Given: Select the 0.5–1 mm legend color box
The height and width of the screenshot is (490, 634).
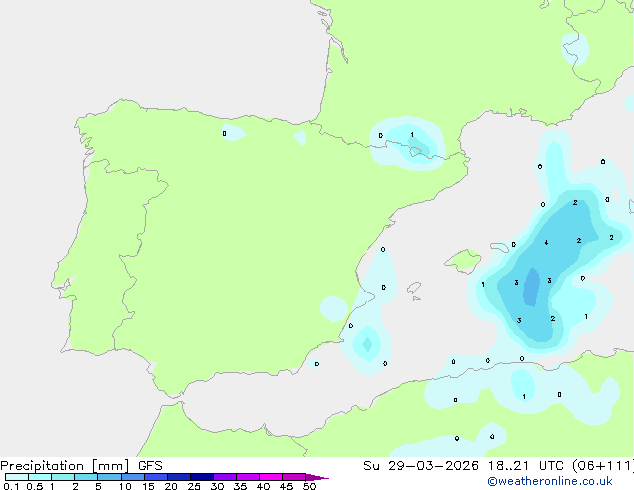Looking at the screenshot, I should pyautogui.click(x=40, y=477).
